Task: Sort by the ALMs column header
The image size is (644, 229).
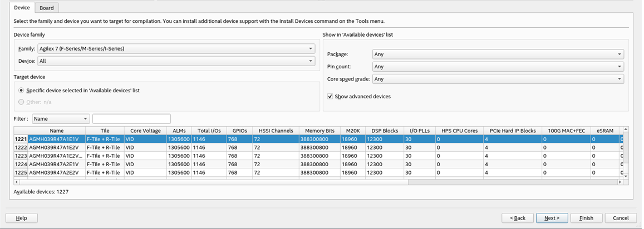Action: pos(179,131)
